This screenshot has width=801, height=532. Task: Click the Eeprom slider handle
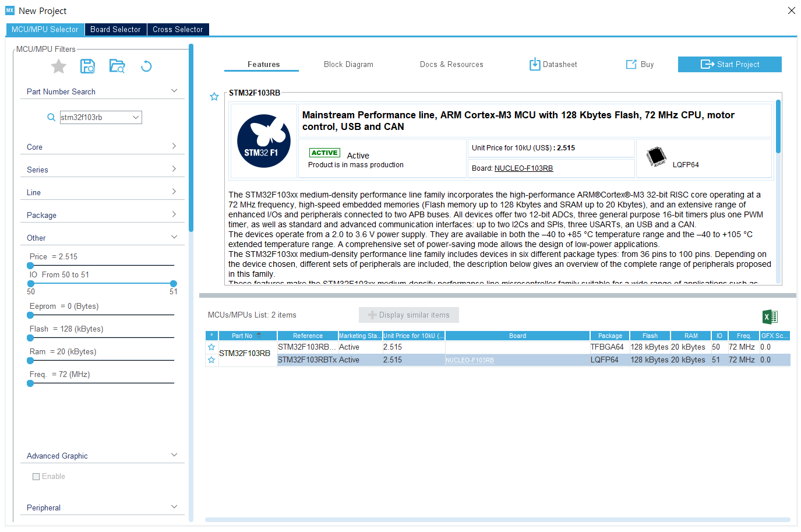pos(30,315)
